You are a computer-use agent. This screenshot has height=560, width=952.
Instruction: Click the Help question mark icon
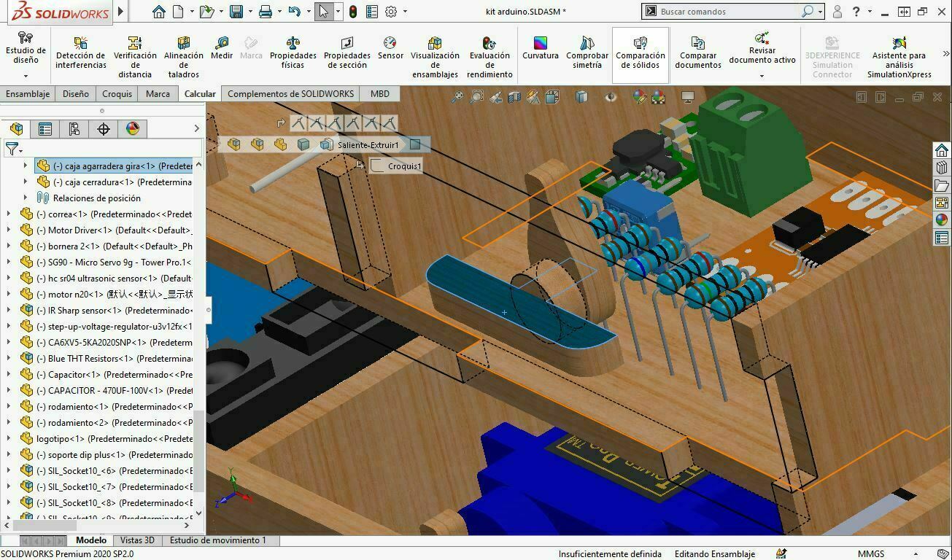(856, 12)
